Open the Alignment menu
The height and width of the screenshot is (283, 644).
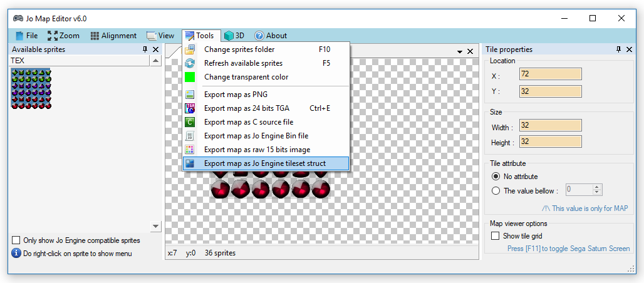tap(113, 36)
